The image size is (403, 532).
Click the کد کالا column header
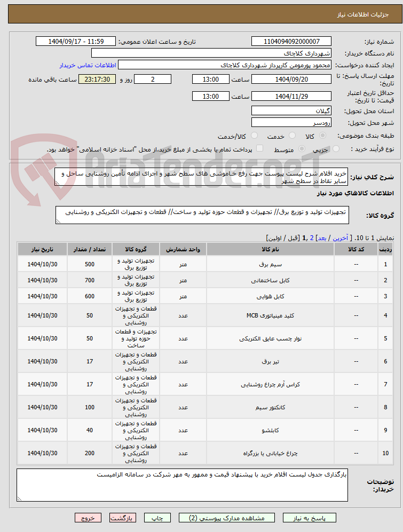(x=356, y=249)
